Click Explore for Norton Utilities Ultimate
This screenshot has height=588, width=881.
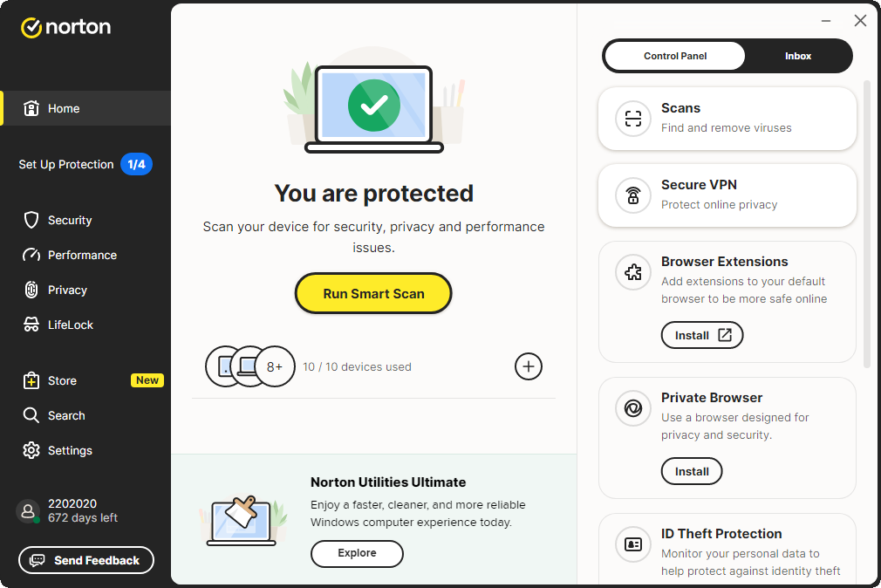[x=357, y=553]
